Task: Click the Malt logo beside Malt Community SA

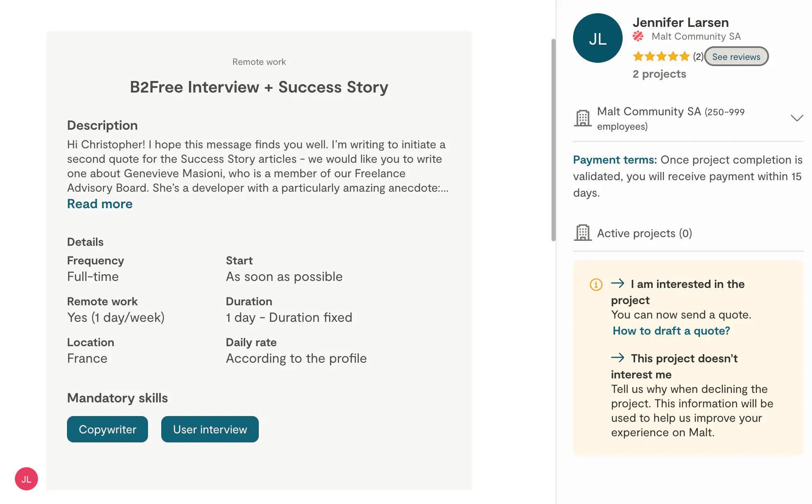Action: (x=638, y=36)
